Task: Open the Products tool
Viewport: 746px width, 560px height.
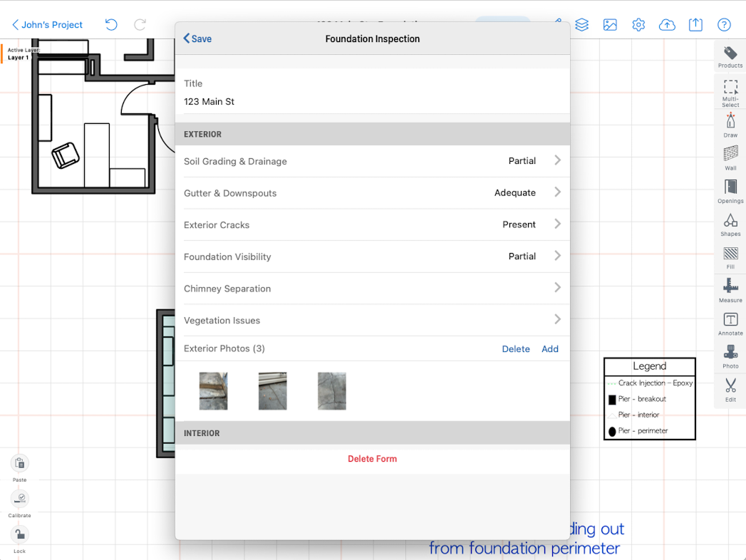Action: click(x=730, y=57)
